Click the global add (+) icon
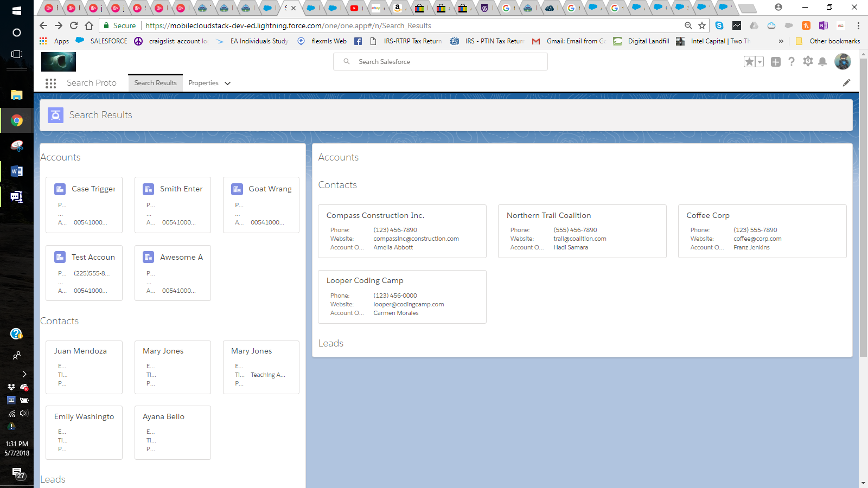The height and width of the screenshot is (488, 868). coord(776,62)
